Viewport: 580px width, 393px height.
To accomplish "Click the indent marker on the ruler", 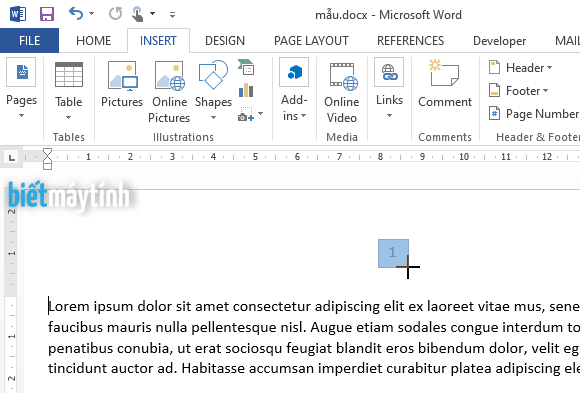I will tap(47, 159).
